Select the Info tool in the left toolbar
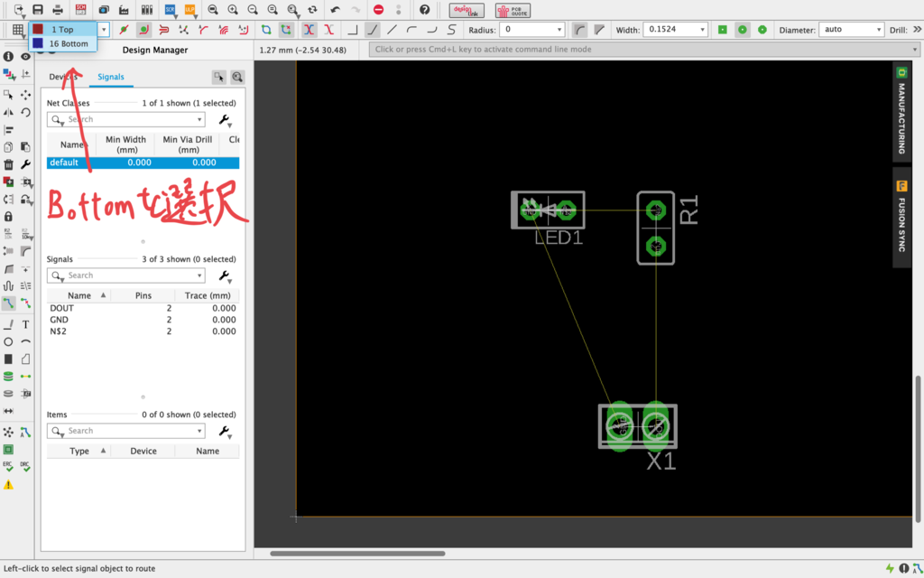Viewport: 924px width, 578px height. coord(8,57)
